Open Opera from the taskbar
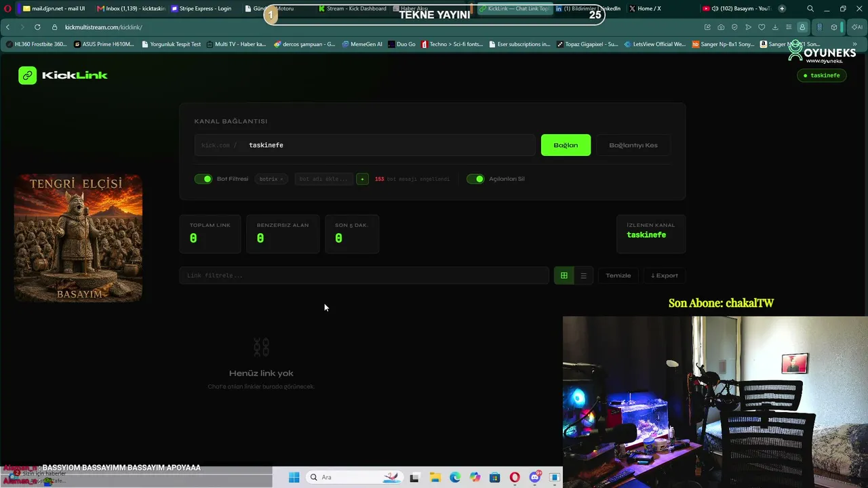868x488 pixels. point(515,477)
